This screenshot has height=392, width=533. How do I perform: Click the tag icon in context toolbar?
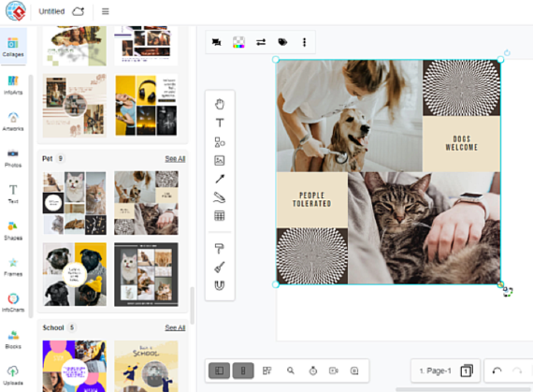(x=282, y=42)
